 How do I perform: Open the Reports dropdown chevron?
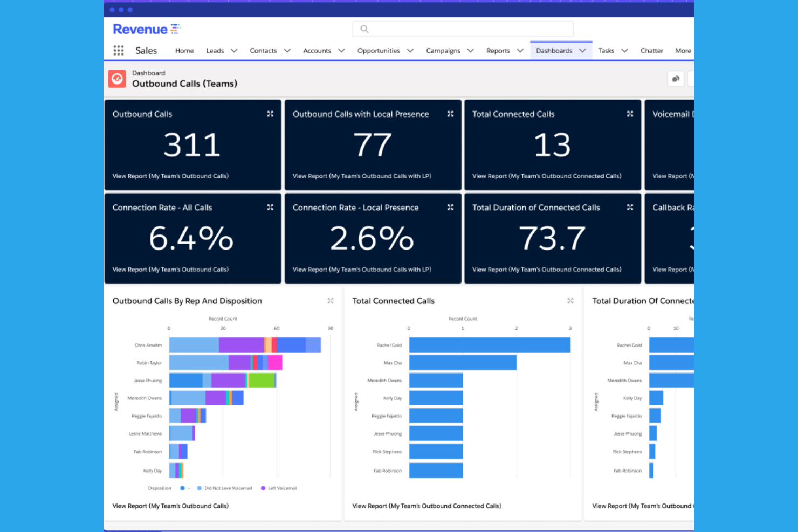point(520,51)
